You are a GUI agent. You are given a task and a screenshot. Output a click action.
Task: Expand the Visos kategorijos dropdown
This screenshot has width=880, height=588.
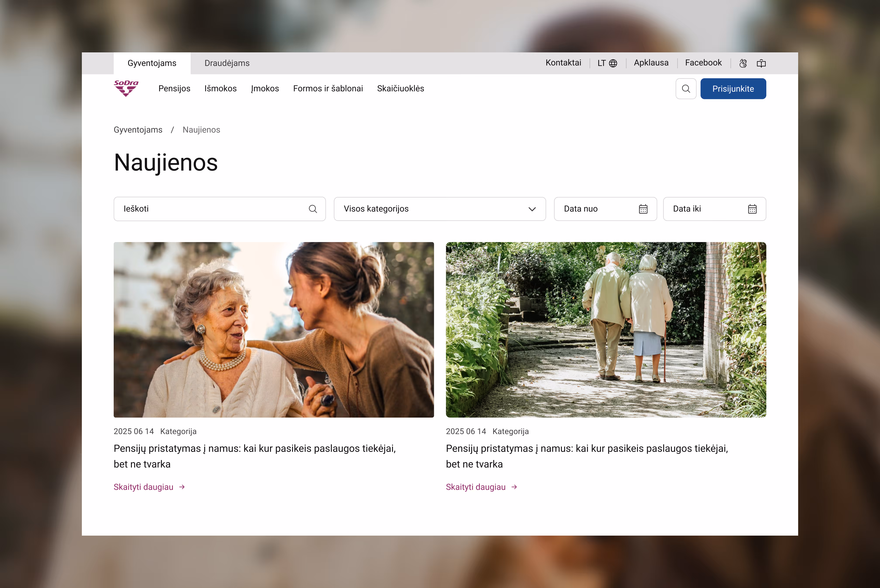(x=439, y=209)
